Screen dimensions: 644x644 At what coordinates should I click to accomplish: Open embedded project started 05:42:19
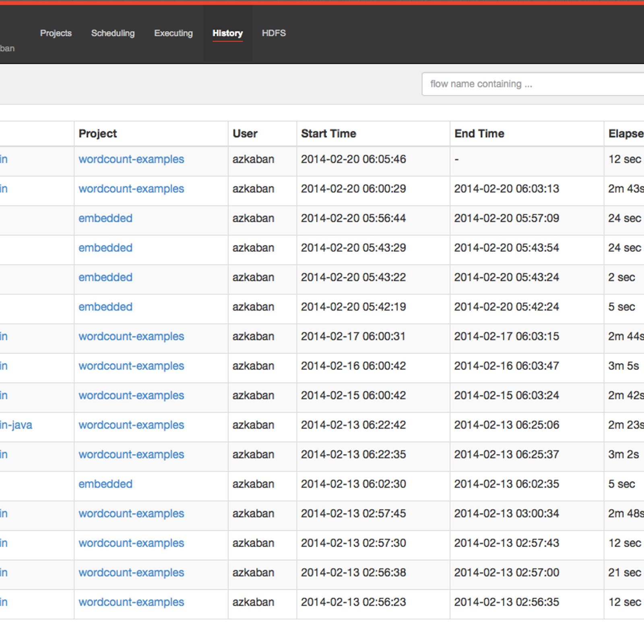105,307
